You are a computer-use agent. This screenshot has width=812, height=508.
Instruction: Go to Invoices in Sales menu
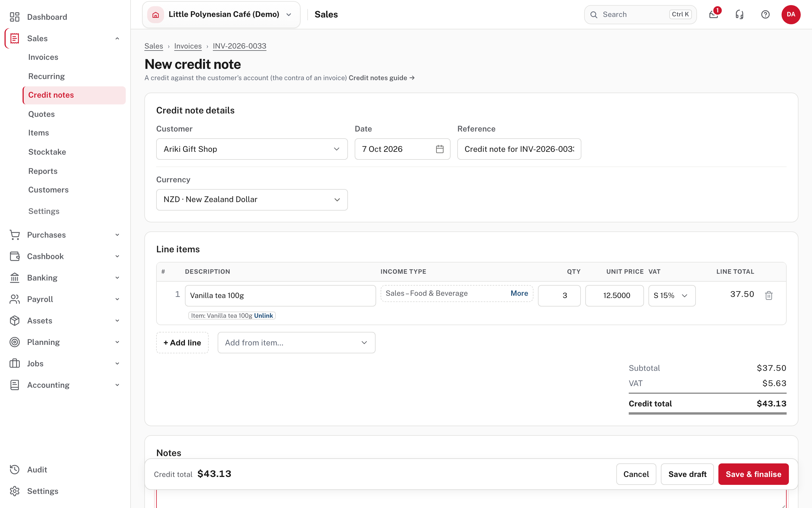pyautogui.click(x=43, y=57)
